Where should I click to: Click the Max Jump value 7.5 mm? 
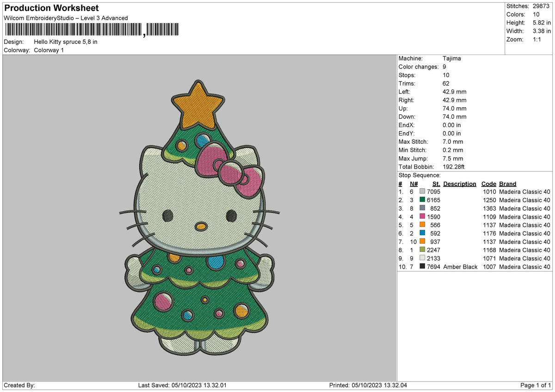[453, 158]
